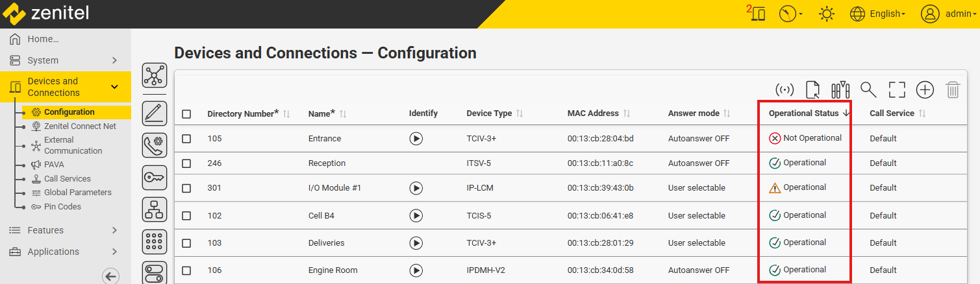Click the keypad grid icon in side toolbar

tap(154, 243)
